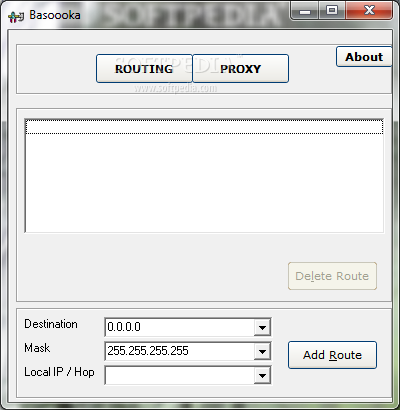This screenshot has width=400, height=410.
Task: Open the About dialog
Action: (364, 57)
